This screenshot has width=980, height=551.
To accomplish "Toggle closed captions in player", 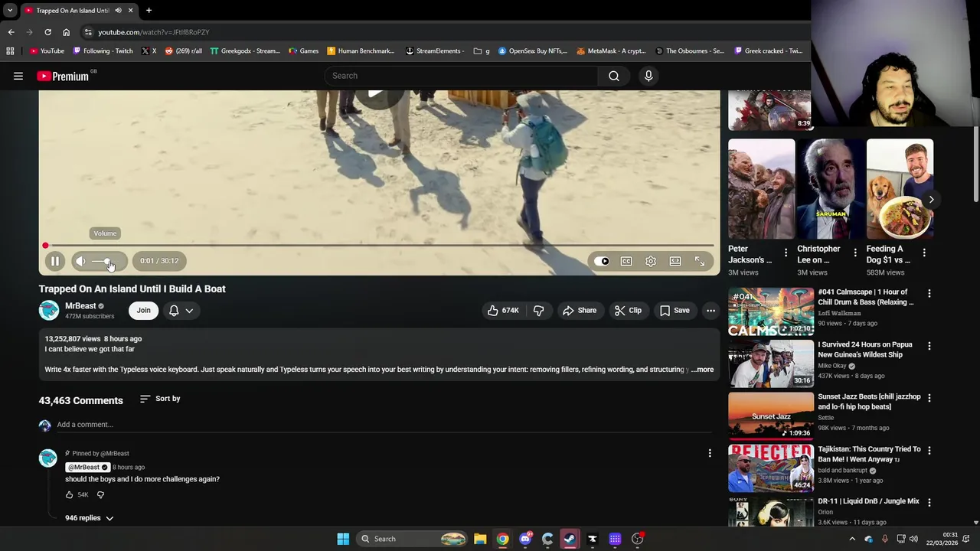I will pos(626,261).
